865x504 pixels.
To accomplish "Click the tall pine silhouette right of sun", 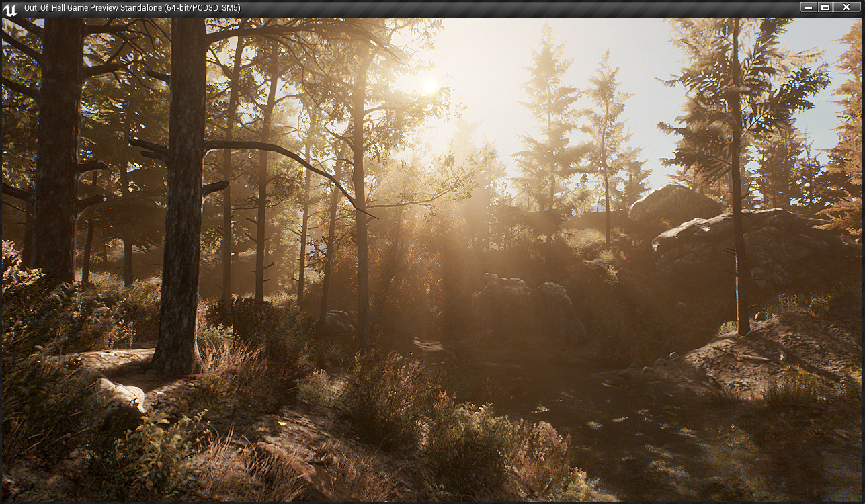I will point(548,121).
